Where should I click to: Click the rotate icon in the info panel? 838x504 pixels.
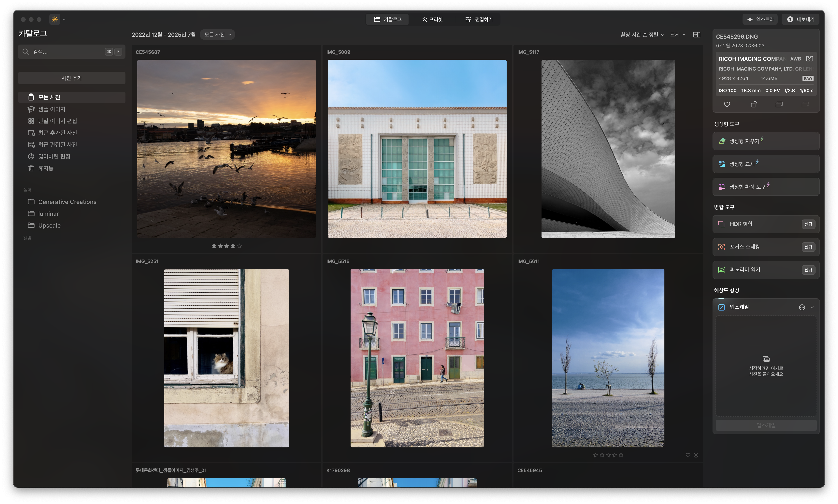(753, 104)
